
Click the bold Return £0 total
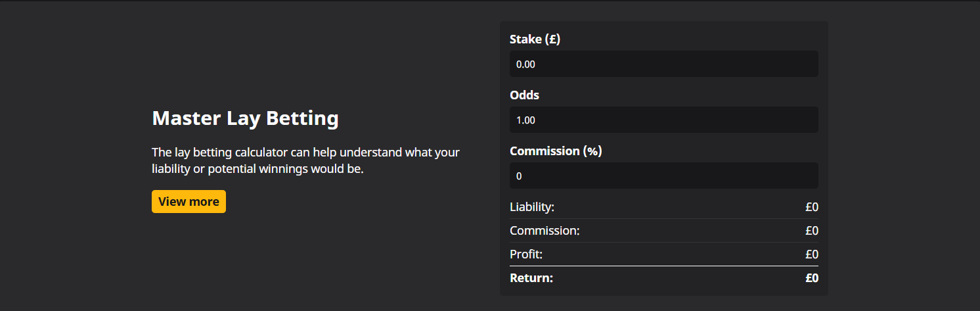[812, 278]
